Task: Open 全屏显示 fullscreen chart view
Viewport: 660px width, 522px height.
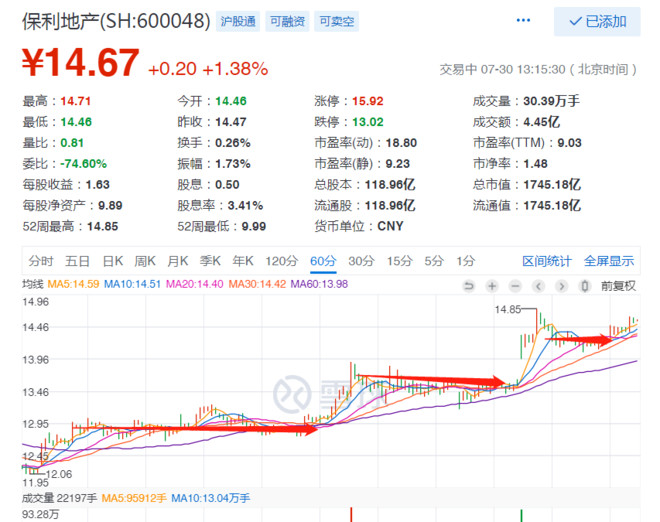Action: coord(609,261)
